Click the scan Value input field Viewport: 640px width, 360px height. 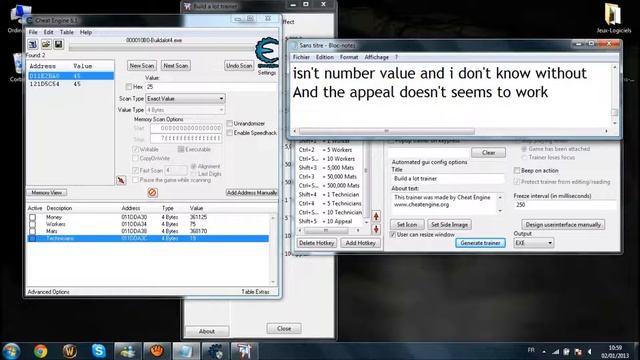point(211,87)
